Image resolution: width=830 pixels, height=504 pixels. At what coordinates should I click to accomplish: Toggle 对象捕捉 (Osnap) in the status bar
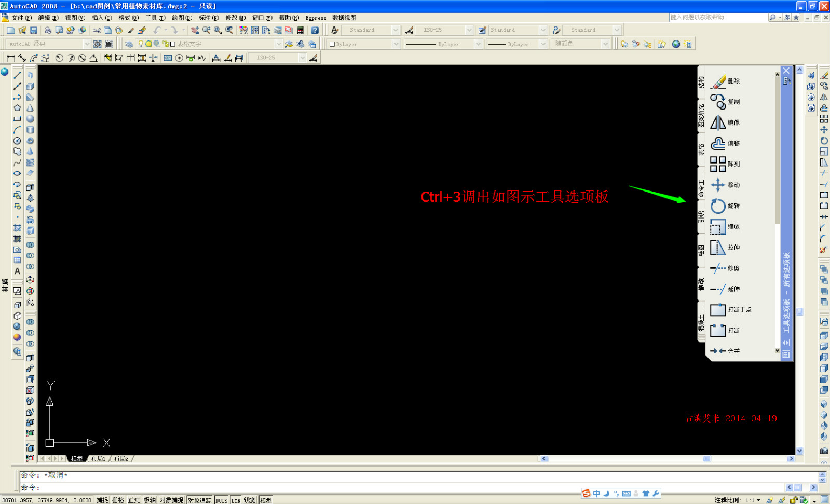pos(171,500)
